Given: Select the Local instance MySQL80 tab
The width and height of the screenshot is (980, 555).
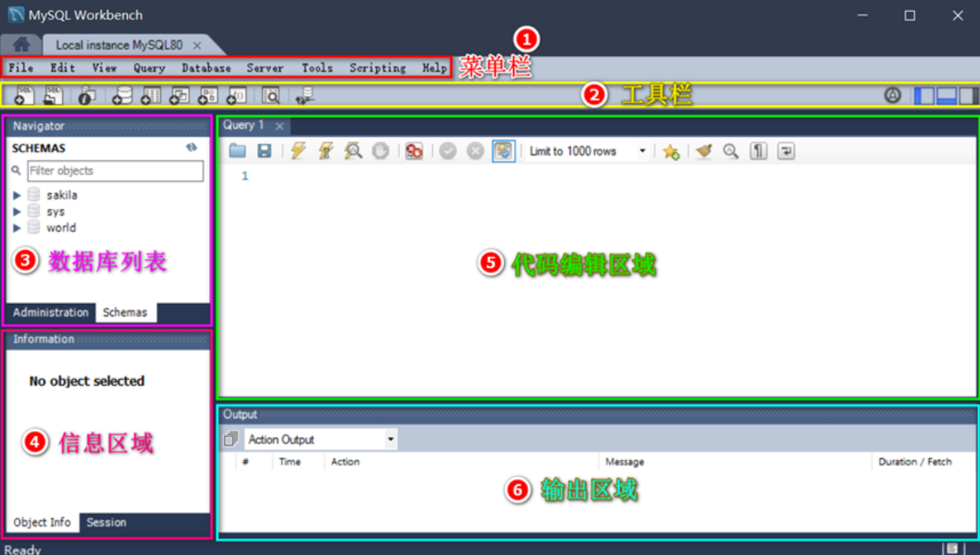Looking at the screenshot, I should 119,45.
